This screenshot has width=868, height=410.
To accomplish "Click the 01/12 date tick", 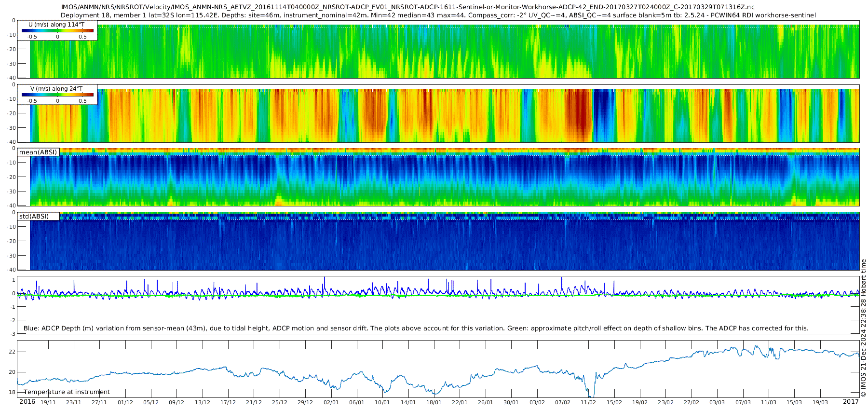I will coord(125,402).
